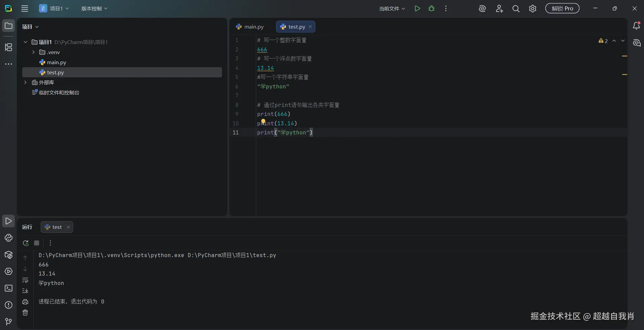
Task: Open the Git version control tool window
Action: (8, 322)
